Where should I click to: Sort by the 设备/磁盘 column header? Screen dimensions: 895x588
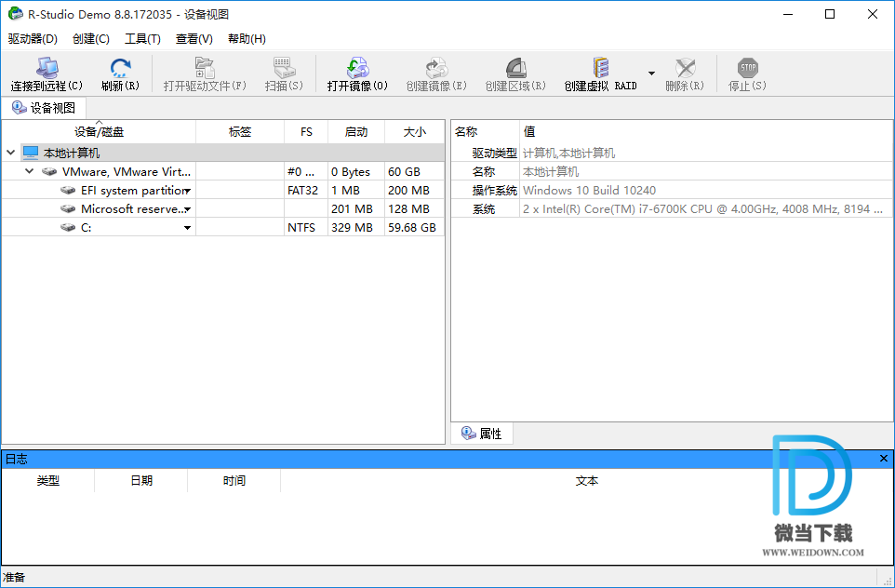click(99, 132)
